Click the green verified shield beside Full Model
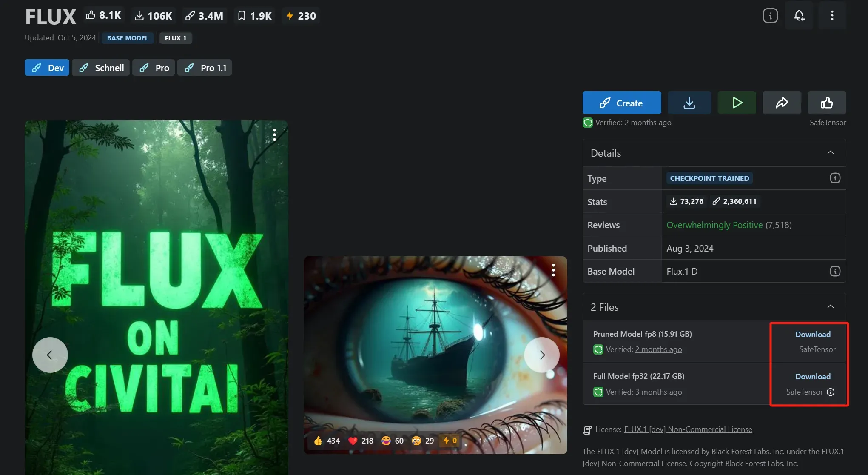The width and height of the screenshot is (868, 475). [x=598, y=392]
